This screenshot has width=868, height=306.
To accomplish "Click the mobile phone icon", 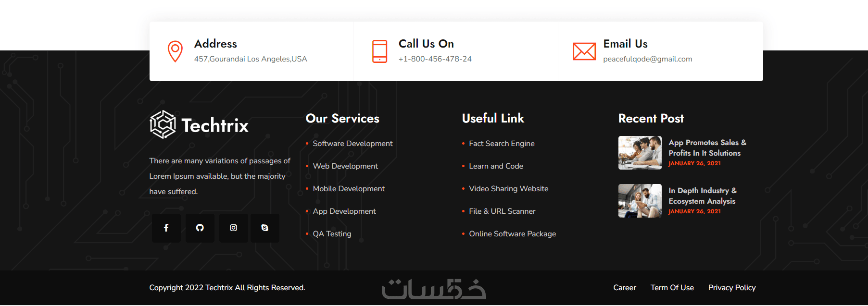I will 380,51.
